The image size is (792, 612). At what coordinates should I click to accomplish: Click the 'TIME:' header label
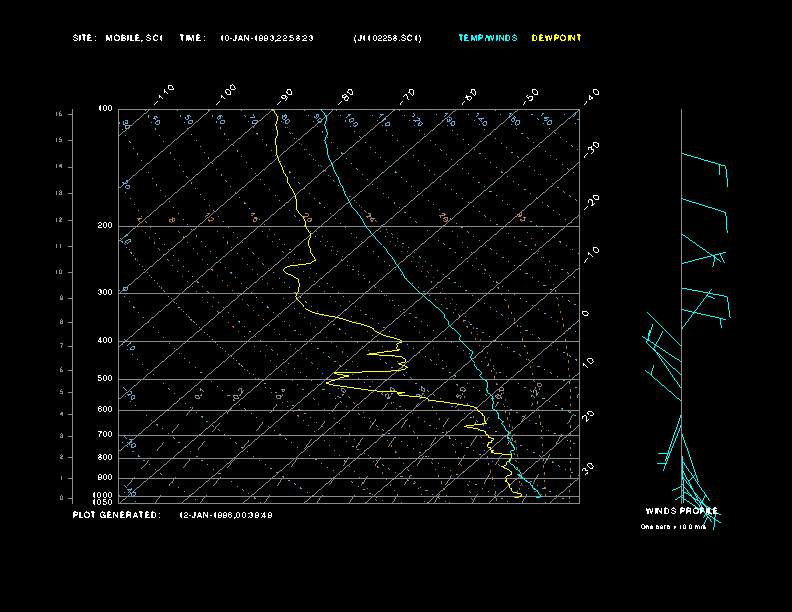coord(192,38)
